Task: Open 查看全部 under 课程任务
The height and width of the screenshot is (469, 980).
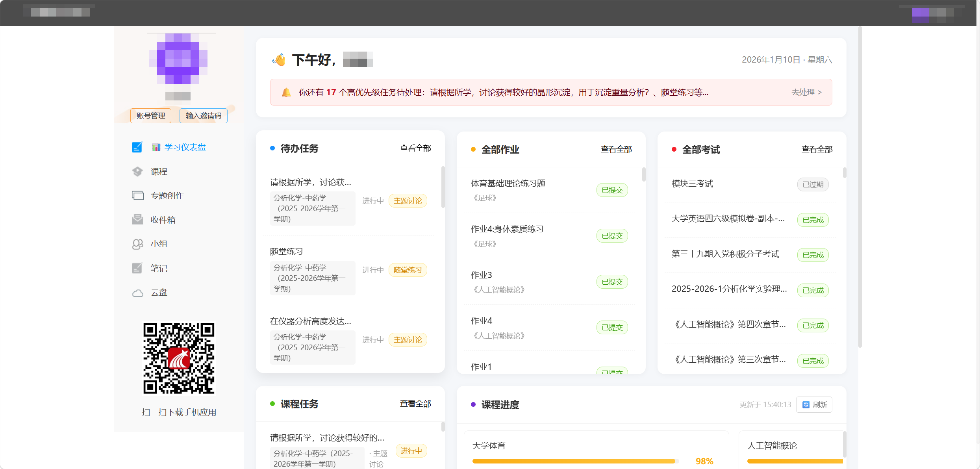Action: [x=415, y=404]
